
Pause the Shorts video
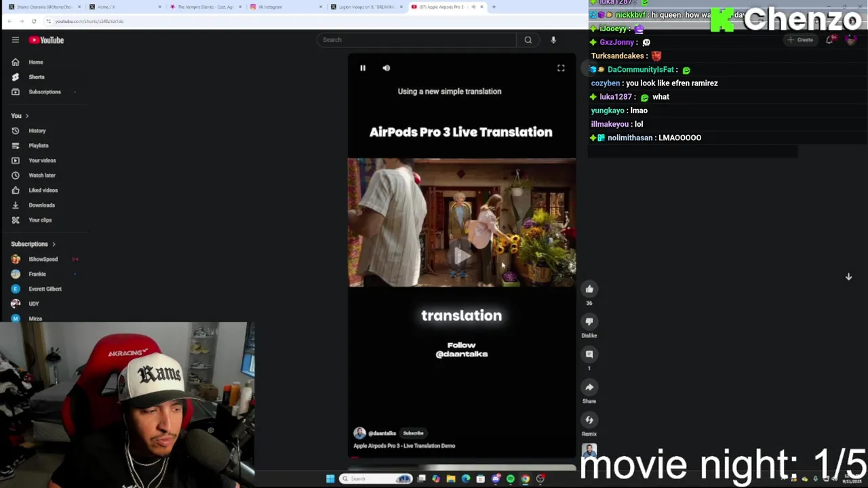pyautogui.click(x=363, y=68)
